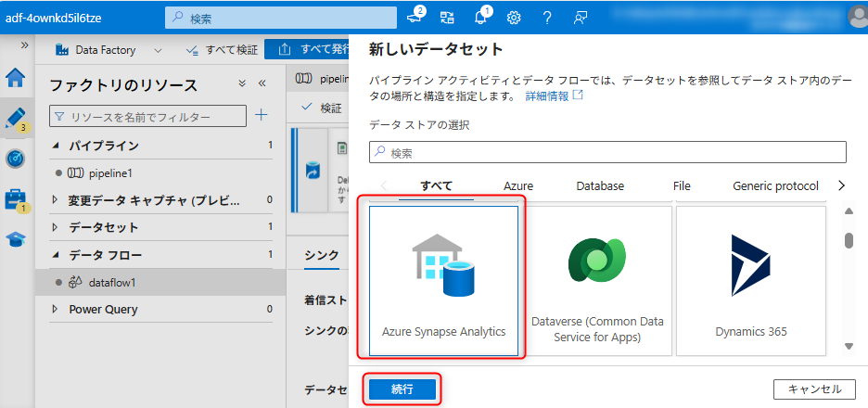
Task: Select the Azure category tab
Action: tap(518, 186)
